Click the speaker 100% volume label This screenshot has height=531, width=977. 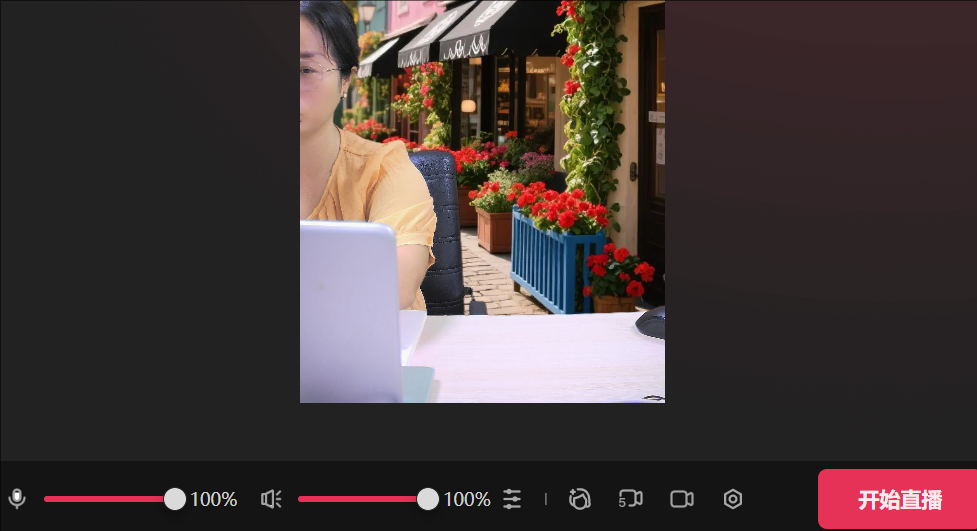[467, 499]
